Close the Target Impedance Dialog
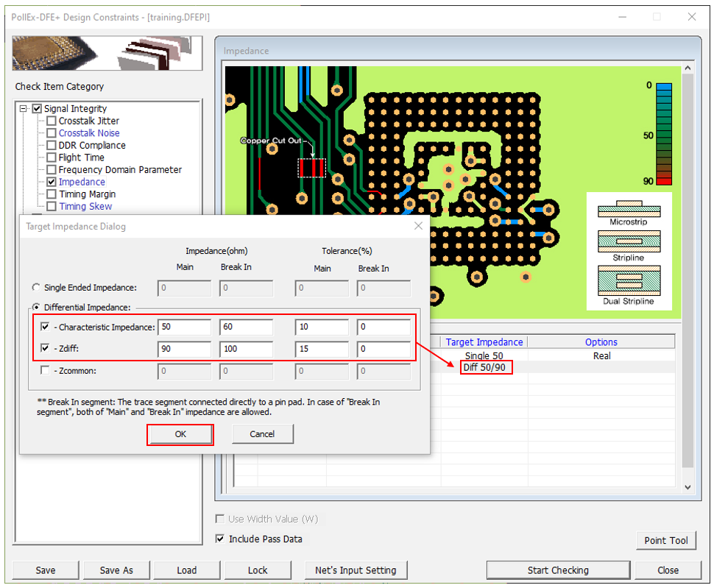Image resolution: width=714 pixels, height=588 pixels. coord(418,227)
